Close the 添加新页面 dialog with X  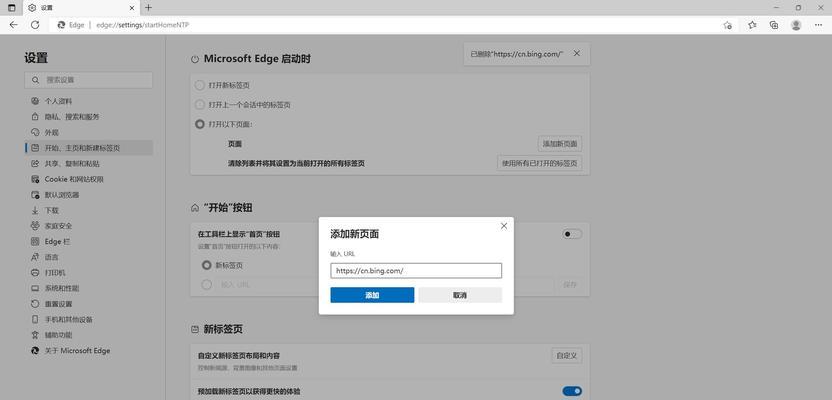pyautogui.click(x=504, y=226)
